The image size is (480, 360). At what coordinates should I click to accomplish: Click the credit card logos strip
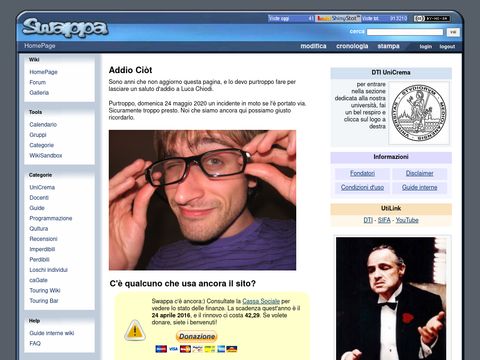pyautogui.click(x=196, y=349)
